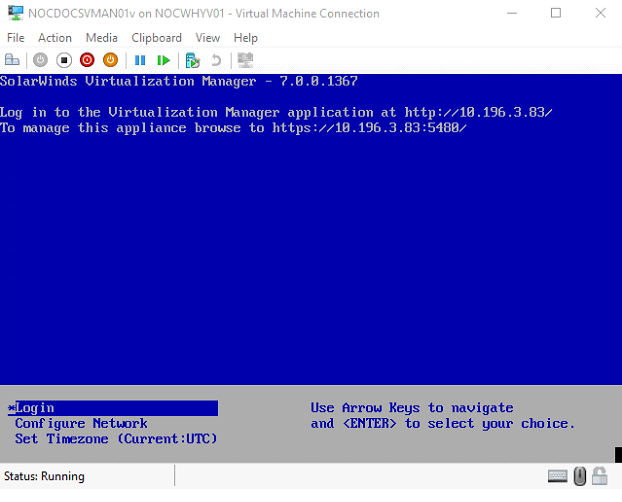Create a checkpoint with the toolbar icon

(192, 60)
